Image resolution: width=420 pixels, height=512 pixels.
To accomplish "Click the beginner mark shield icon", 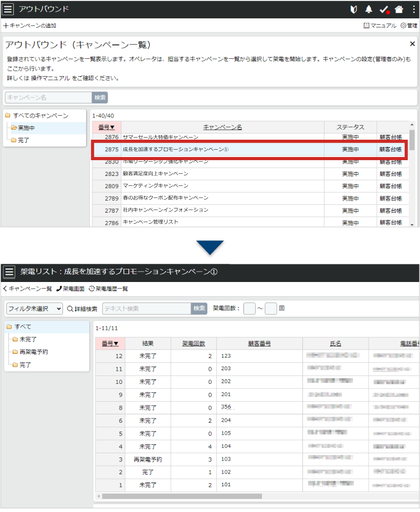I will click(x=353, y=9).
